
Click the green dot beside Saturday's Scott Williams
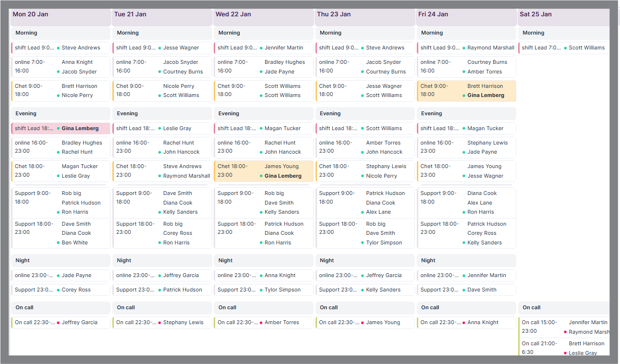coord(565,48)
